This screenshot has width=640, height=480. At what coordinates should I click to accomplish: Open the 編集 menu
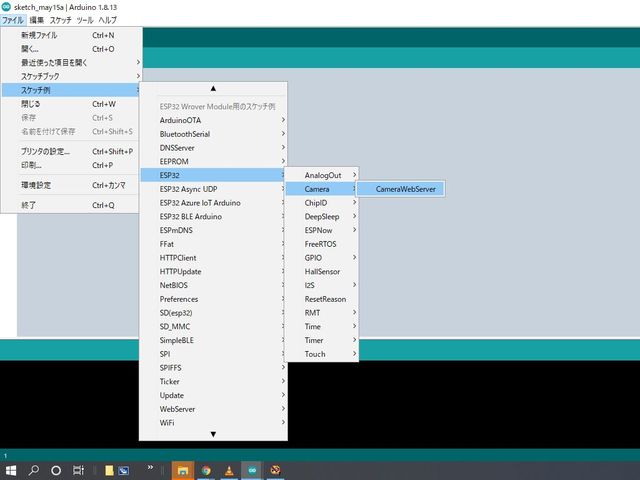pyautogui.click(x=37, y=20)
